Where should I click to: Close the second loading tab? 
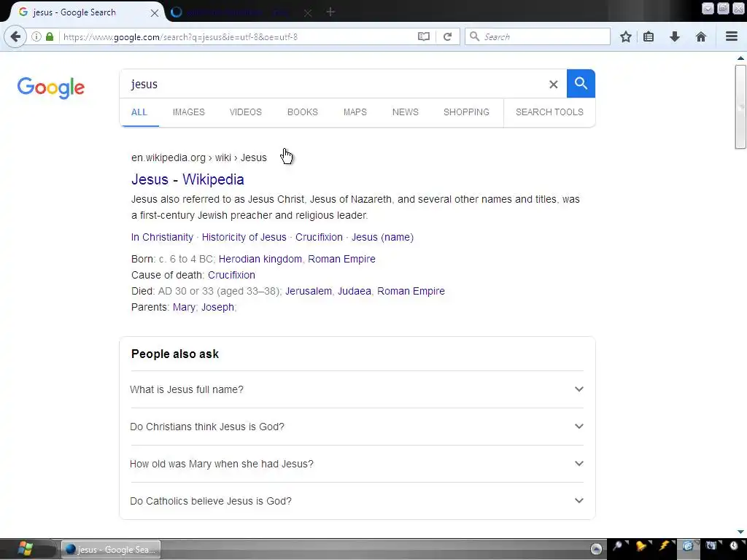point(308,13)
